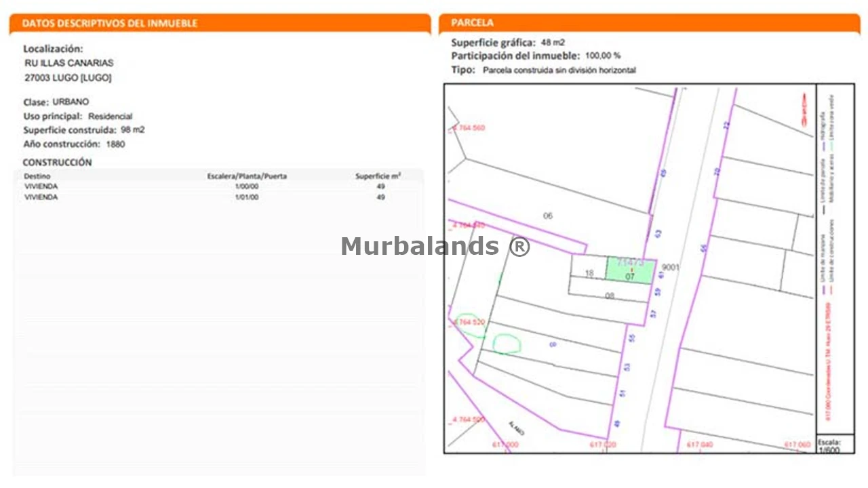Click the second green oval shape on map
This screenshot has height=488, width=868.
click(506, 344)
